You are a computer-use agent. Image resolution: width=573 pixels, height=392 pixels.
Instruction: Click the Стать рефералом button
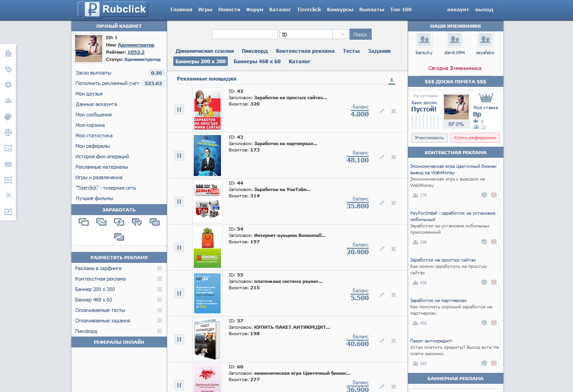coord(475,138)
